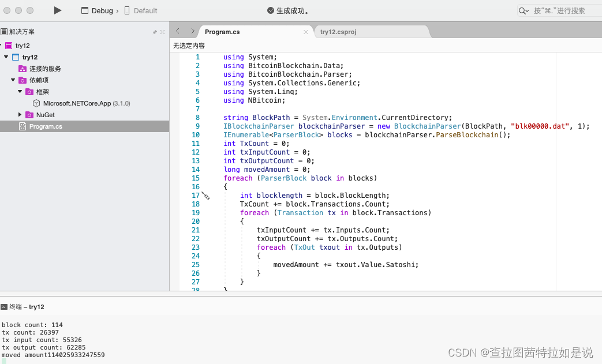Click the 'tx count: 26397' output line
Viewport: 602px width, 364px height.
point(31,332)
